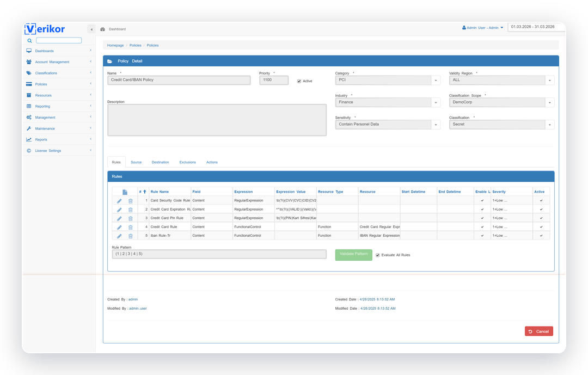The image size is (588, 375).
Task: Switch to the Actions tab
Action: [212, 162]
